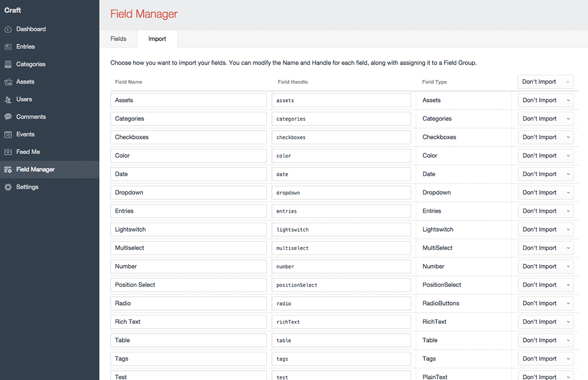Open the header Don't Import dropdown
Viewport: 588px width, 380px height.
click(x=545, y=82)
